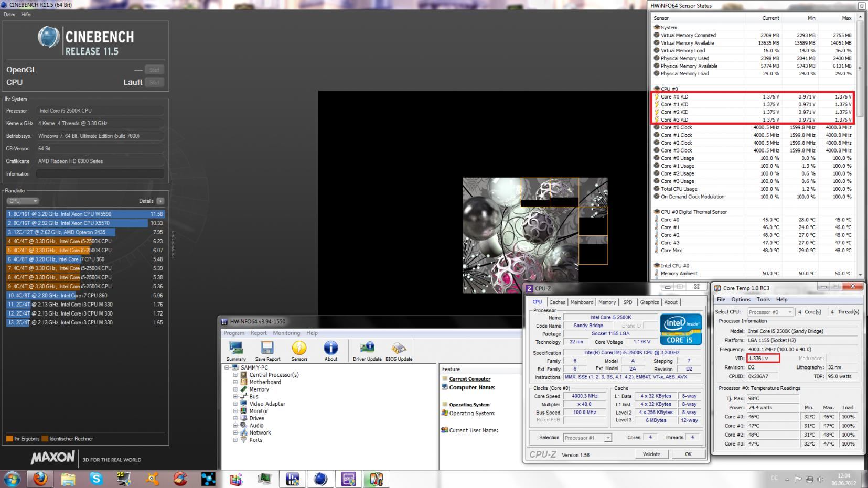This screenshot has width=868, height=488.
Task: Open Core Temp Tools menu
Action: pos(763,299)
